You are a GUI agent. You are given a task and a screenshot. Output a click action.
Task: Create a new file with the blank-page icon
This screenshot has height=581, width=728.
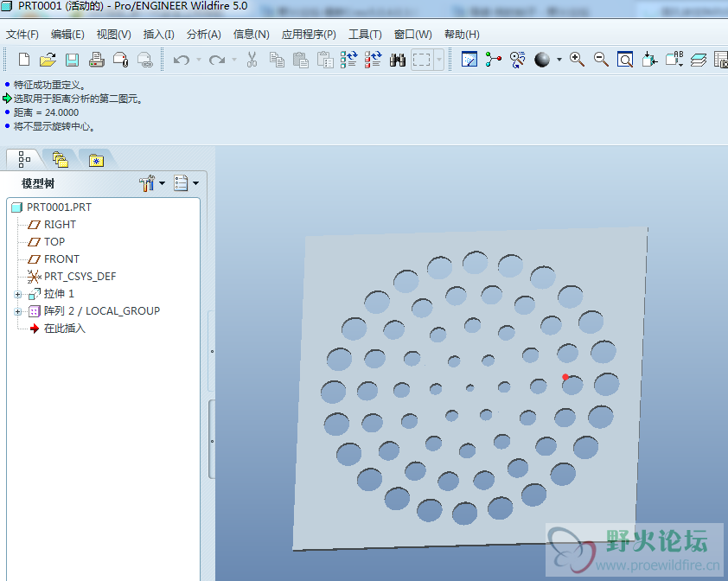tap(24, 60)
